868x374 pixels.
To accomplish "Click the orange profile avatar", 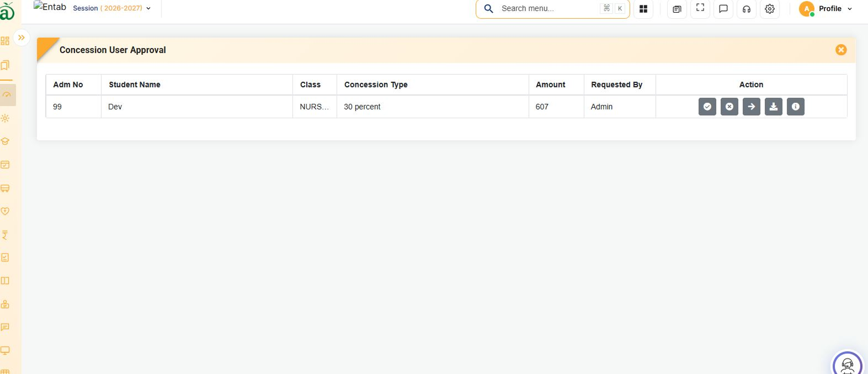I will (807, 9).
